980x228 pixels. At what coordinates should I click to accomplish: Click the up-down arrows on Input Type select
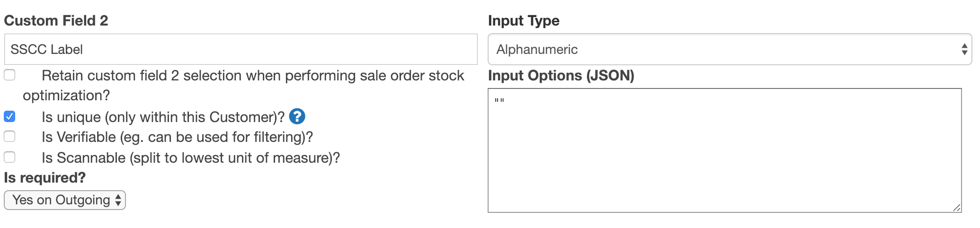tap(964, 49)
